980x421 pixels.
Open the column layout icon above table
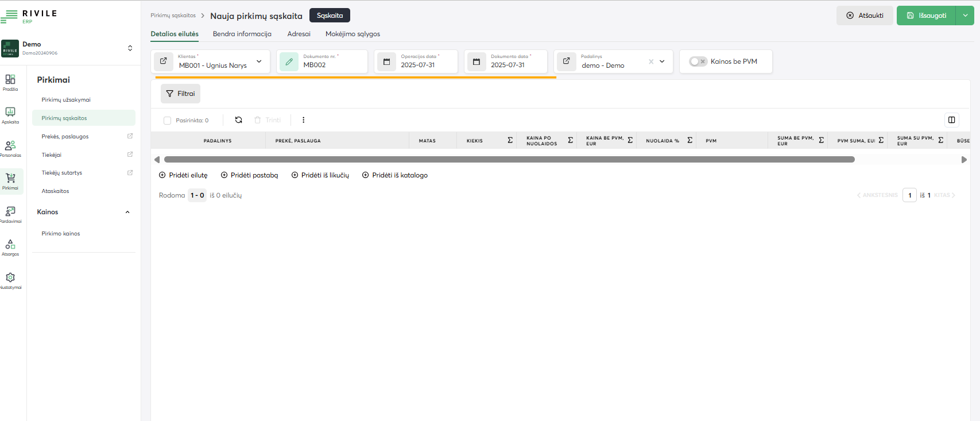[951, 120]
